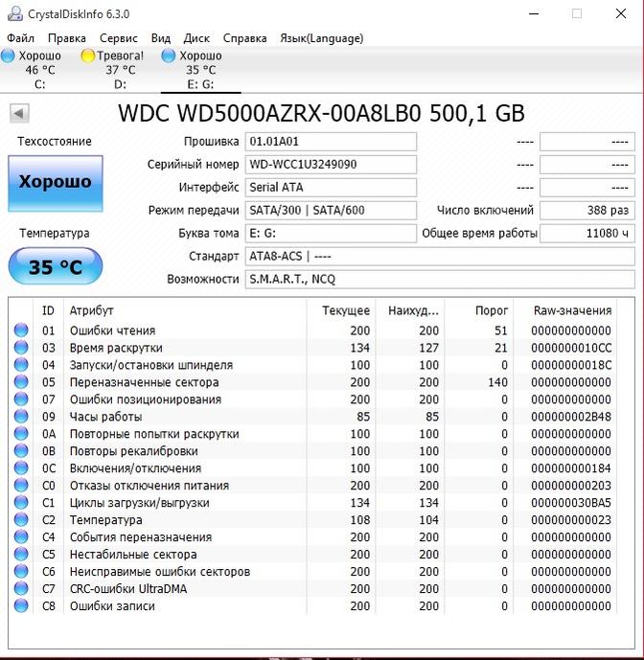
Task: Go to previous disk with left arrow
Action: (19, 113)
